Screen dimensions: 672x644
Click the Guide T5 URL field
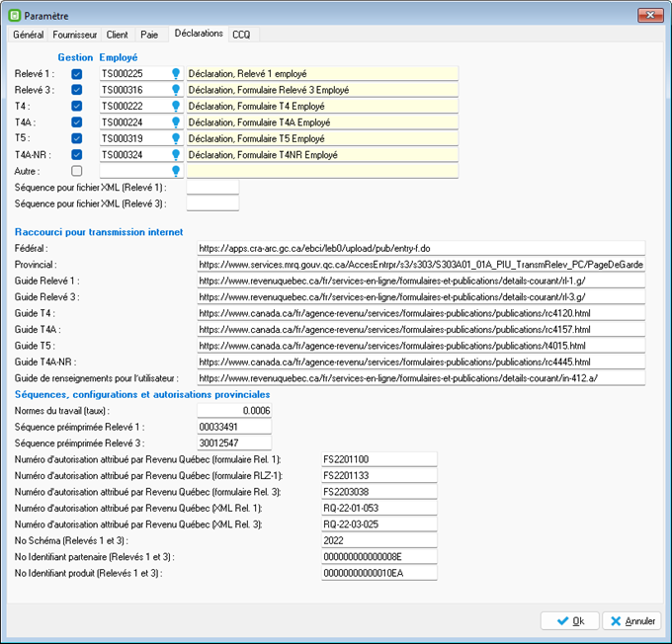(x=421, y=347)
